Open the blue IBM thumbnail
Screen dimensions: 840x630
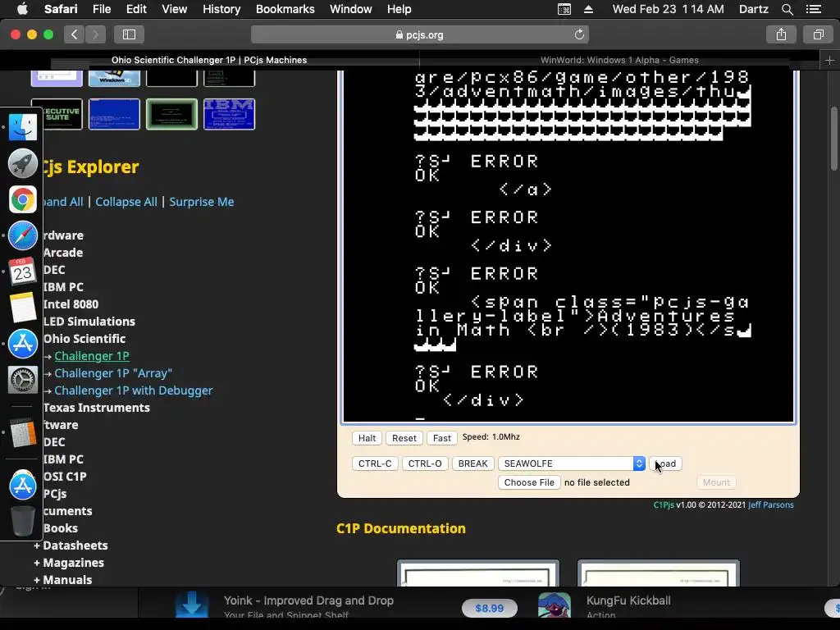click(230, 113)
